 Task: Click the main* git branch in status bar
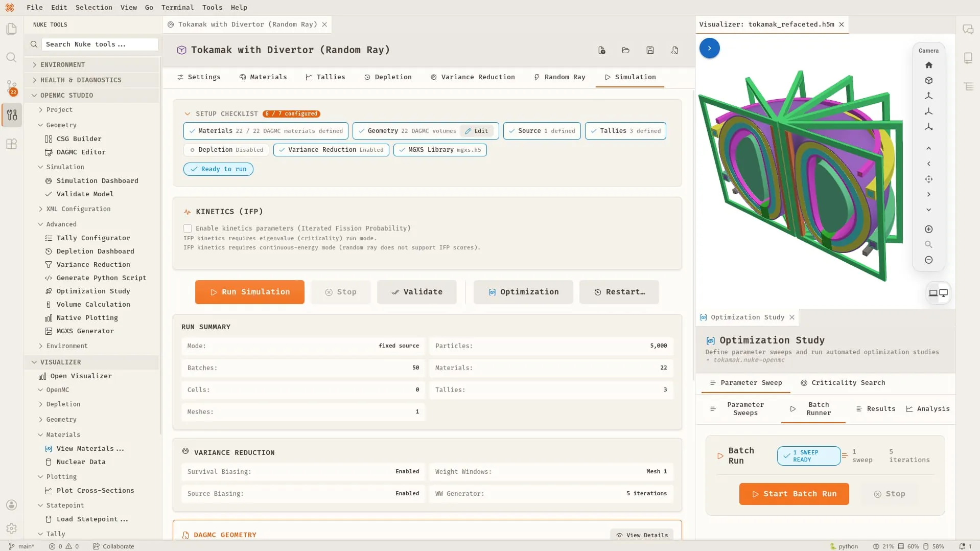point(21,546)
